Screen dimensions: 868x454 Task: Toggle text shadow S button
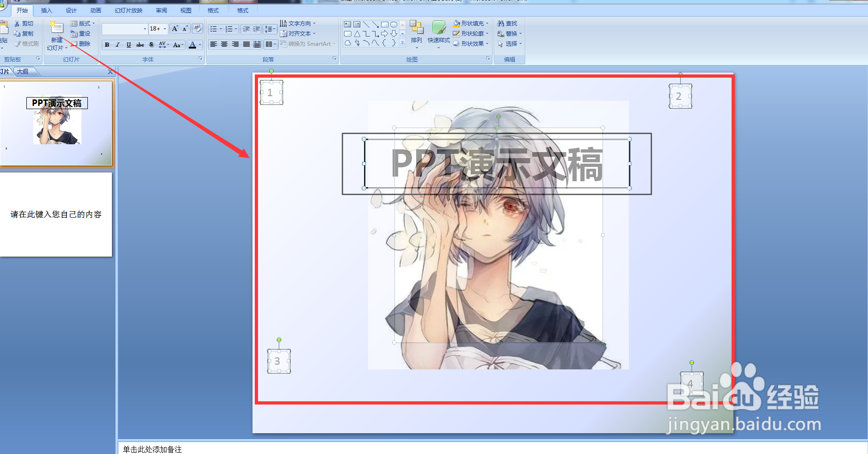(151, 45)
